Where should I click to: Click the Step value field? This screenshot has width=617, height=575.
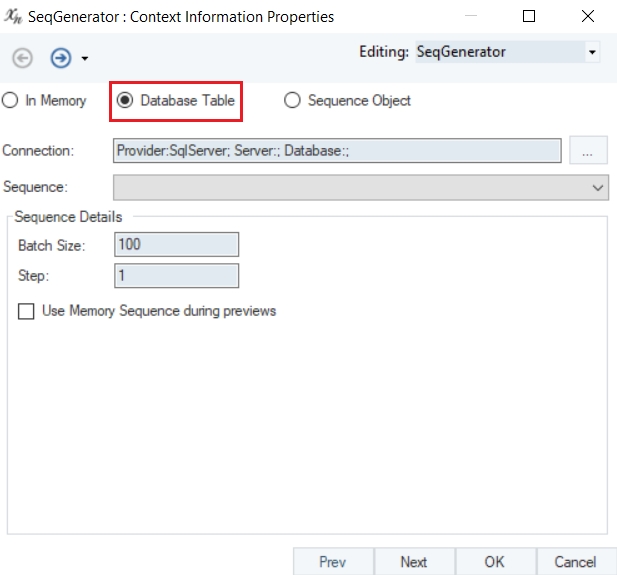pyautogui.click(x=177, y=275)
